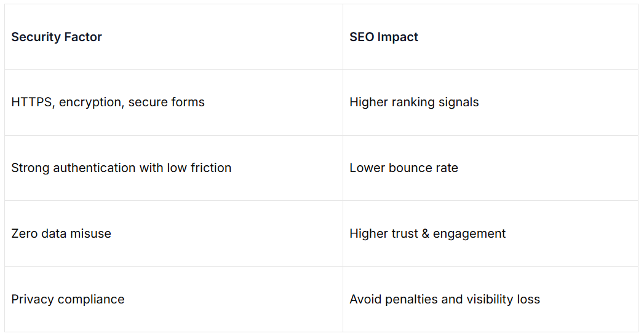
Task: Click the word 'bounce' in the table
Action: [407, 168]
